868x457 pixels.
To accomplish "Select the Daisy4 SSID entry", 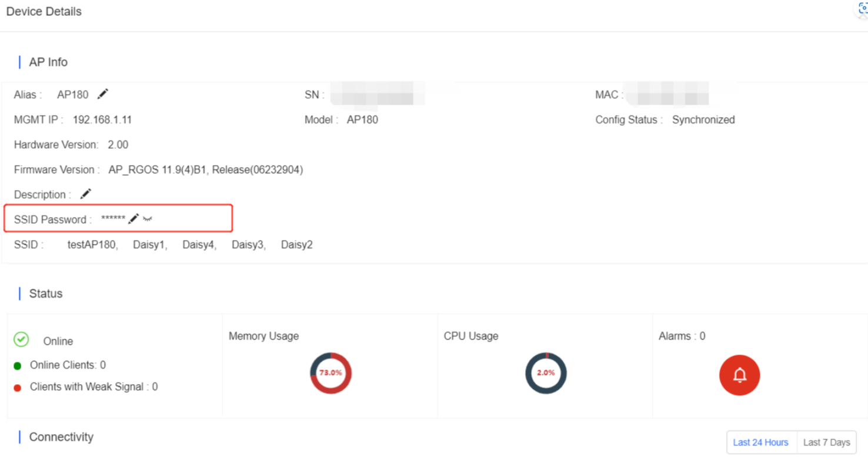I will point(198,245).
